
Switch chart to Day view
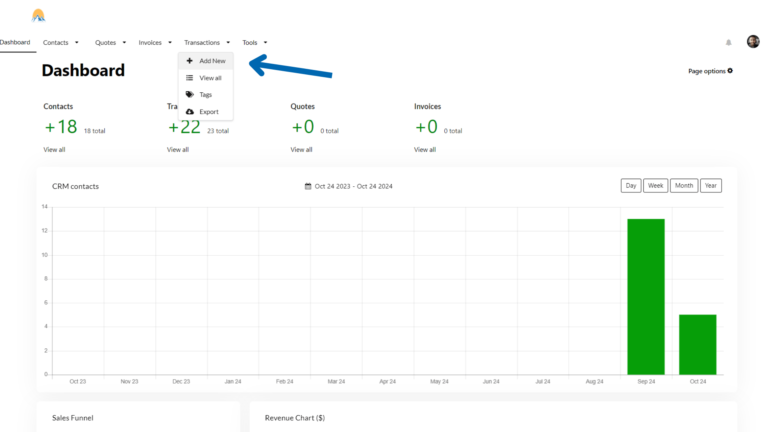[631, 186]
